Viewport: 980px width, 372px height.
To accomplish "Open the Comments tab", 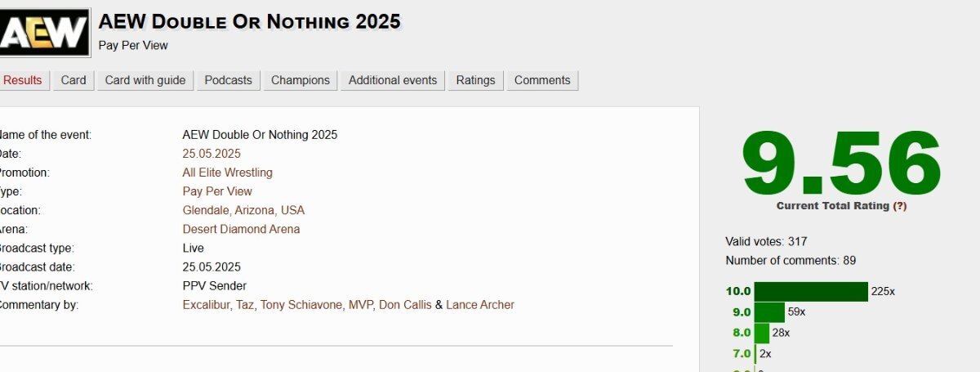I will tap(542, 80).
